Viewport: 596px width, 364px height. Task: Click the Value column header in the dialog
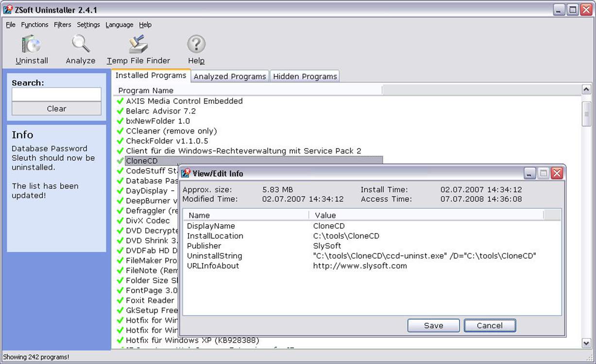426,215
